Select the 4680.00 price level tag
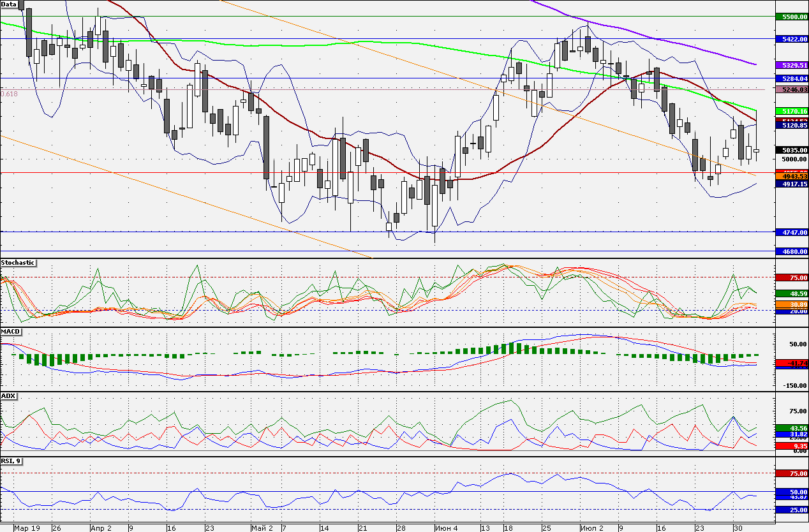The width and height of the screenshot is (809, 532). click(x=791, y=252)
